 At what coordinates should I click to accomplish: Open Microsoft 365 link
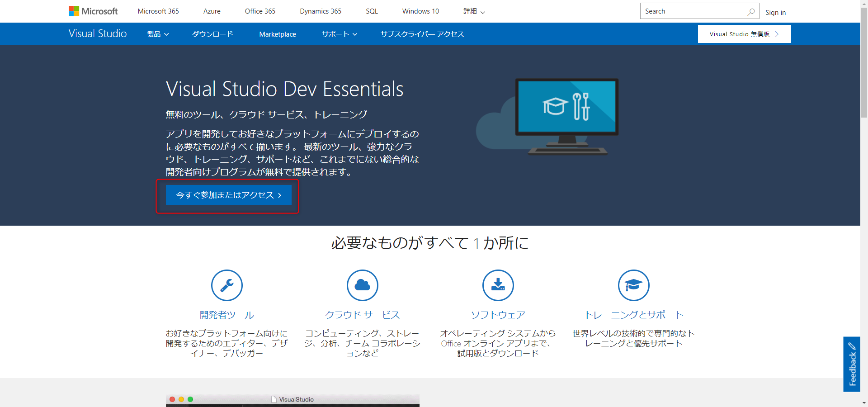tap(158, 11)
